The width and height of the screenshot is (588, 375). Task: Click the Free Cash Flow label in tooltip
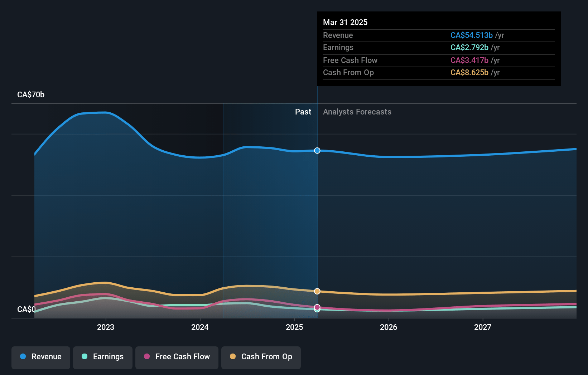click(x=350, y=60)
